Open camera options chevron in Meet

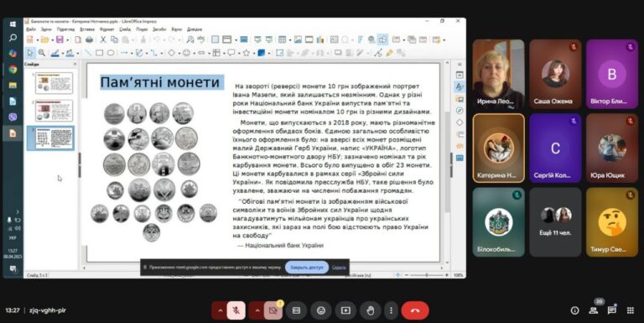257,310
